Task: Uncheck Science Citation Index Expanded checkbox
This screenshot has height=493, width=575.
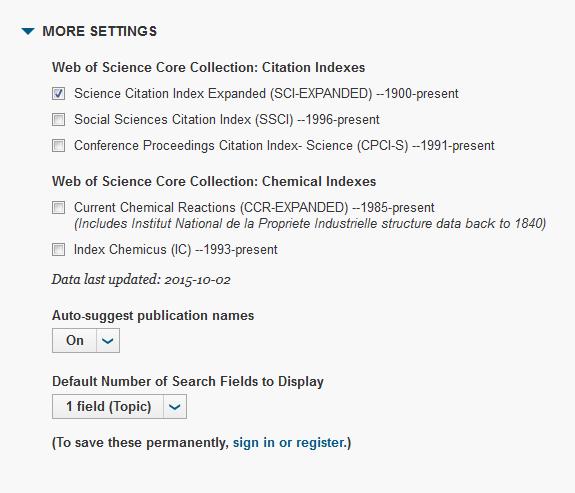Action: pos(59,94)
